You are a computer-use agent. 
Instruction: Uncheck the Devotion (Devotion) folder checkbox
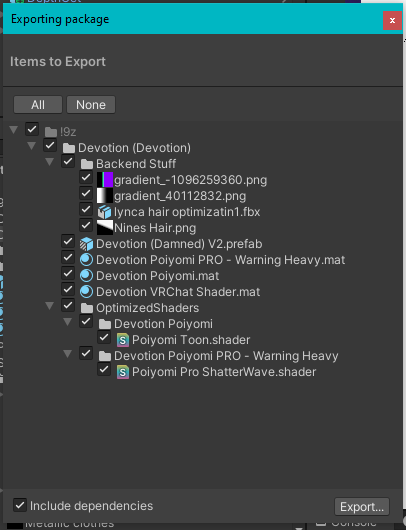[50, 145]
